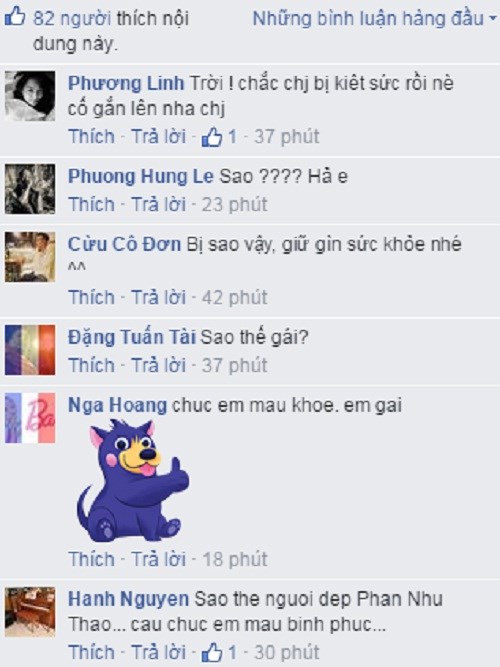The height and width of the screenshot is (667, 500).
Task: Click the like-count thumb on Hanh Nguyen's comment
Action: pos(212,653)
